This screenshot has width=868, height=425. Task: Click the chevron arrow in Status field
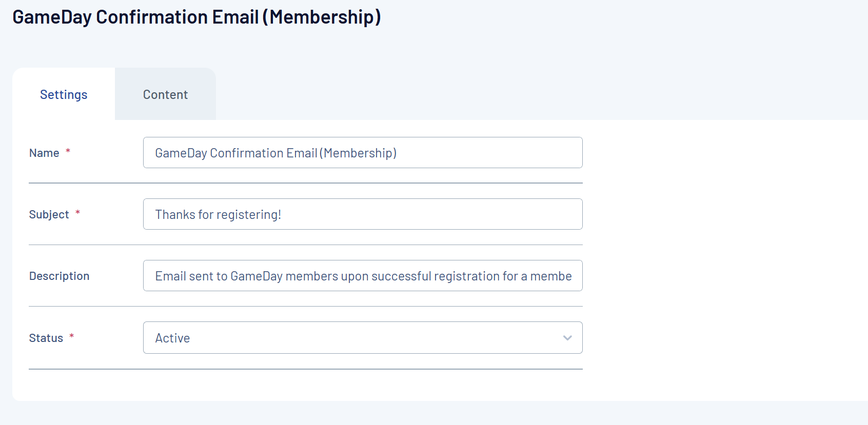coord(567,338)
